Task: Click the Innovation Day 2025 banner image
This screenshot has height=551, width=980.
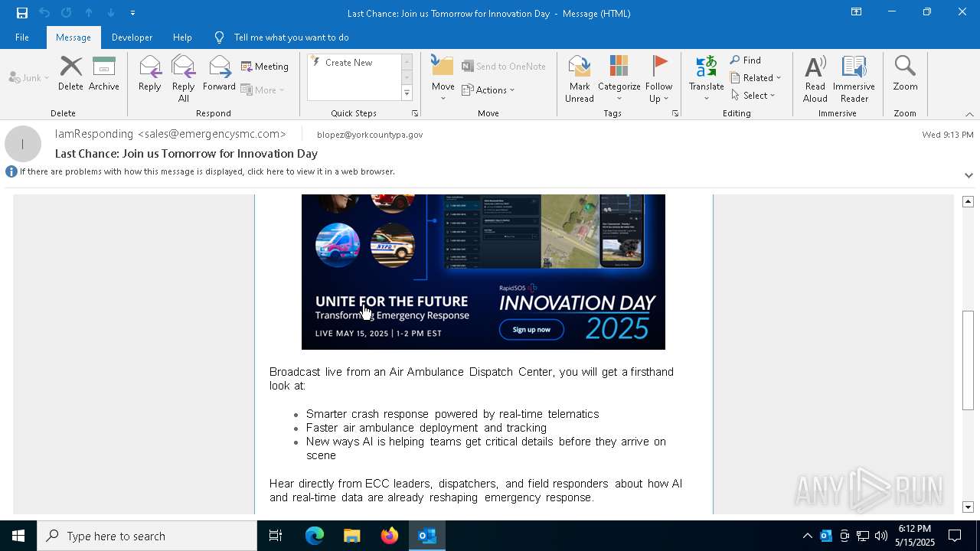Action: tap(483, 272)
